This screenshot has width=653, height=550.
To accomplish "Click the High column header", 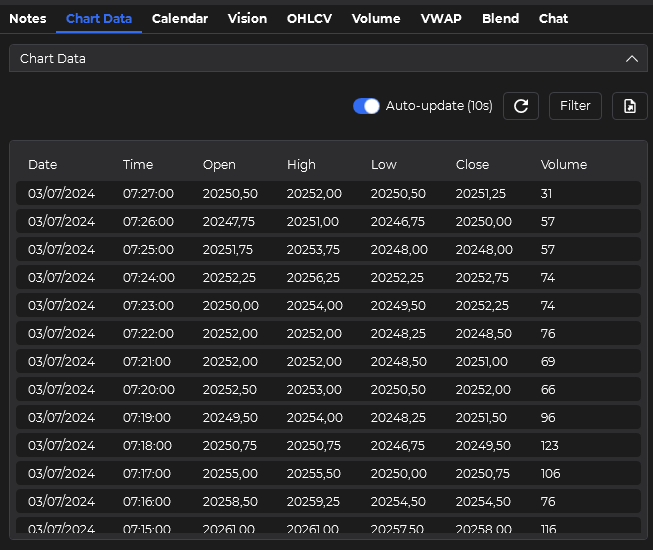I will tap(301, 165).
